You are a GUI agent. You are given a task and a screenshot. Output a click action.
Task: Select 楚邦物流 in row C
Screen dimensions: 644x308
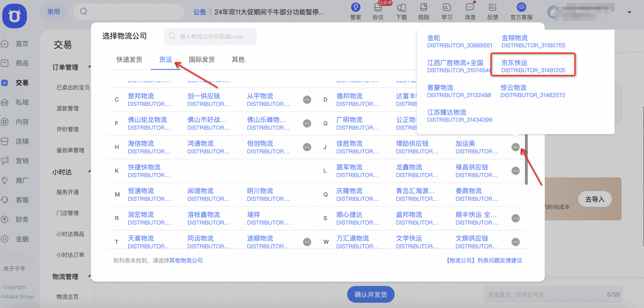pyautogui.click(x=149, y=100)
